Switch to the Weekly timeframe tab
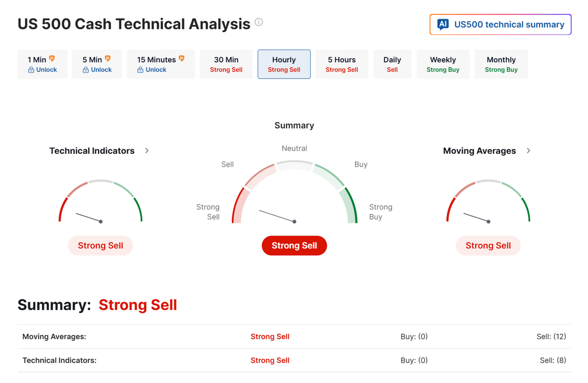Screen dimensions: 588x383 443,64
